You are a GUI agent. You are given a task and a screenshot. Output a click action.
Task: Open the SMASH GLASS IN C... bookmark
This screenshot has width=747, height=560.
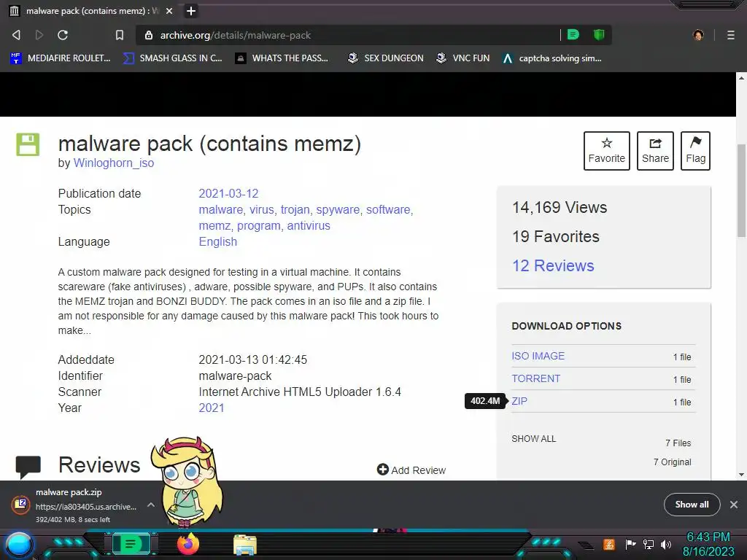pos(173,58)
